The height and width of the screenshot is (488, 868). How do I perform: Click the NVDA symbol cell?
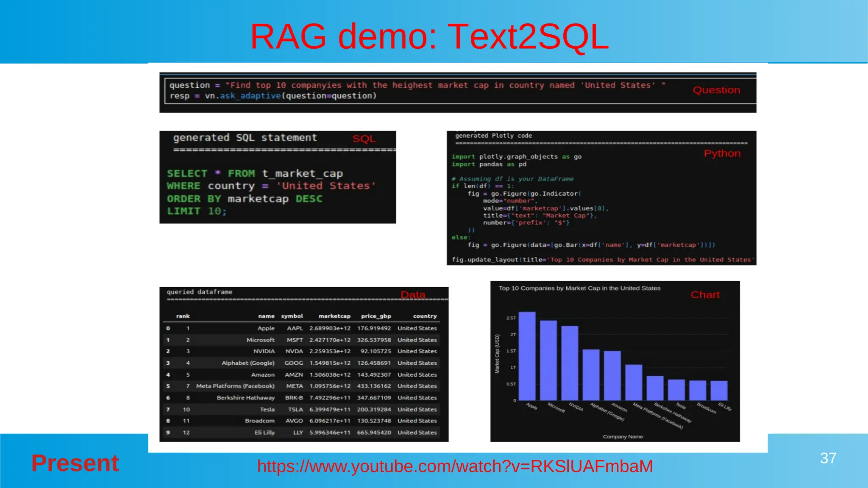294,352
